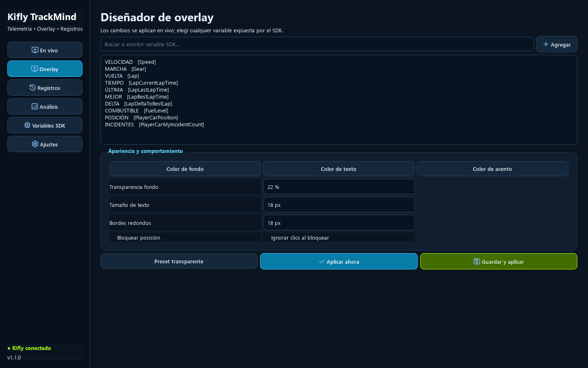This screenshot has width=588, height=368.
Task: Open the Color de texto picker
Action: tap(339, 169)
